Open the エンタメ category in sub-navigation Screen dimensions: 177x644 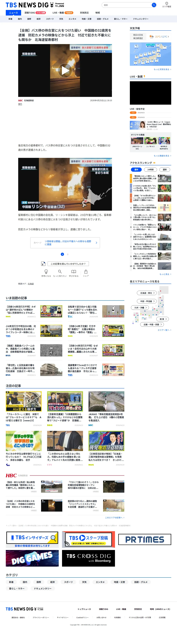[72, 19]
